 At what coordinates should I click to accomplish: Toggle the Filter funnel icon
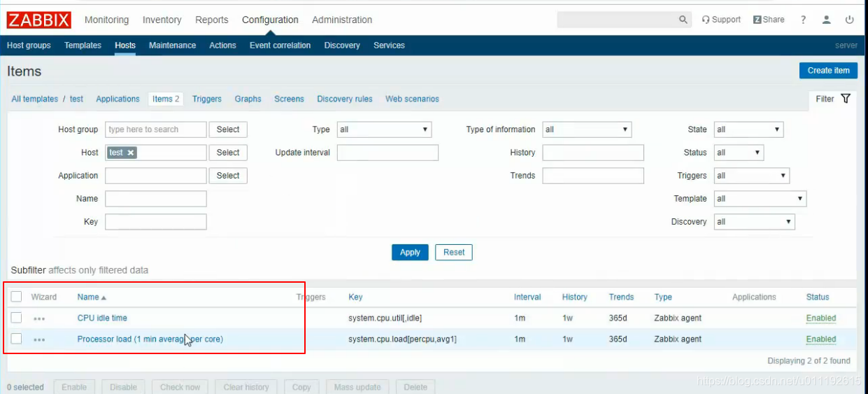pos(846,99)
